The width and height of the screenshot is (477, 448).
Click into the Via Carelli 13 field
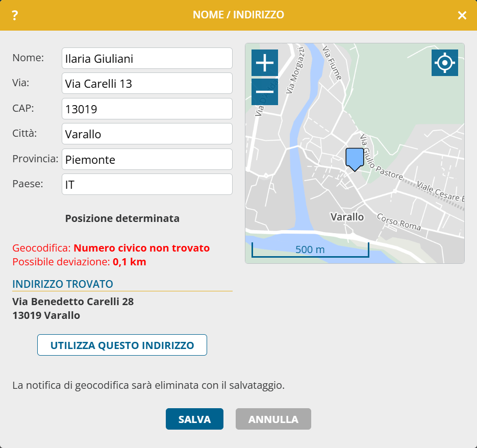147,83
